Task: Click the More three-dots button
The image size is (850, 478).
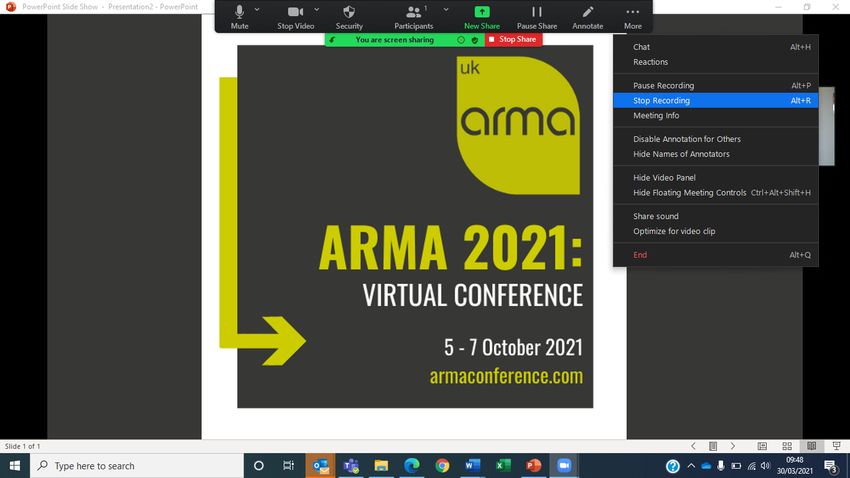Action: click(633, 17)
